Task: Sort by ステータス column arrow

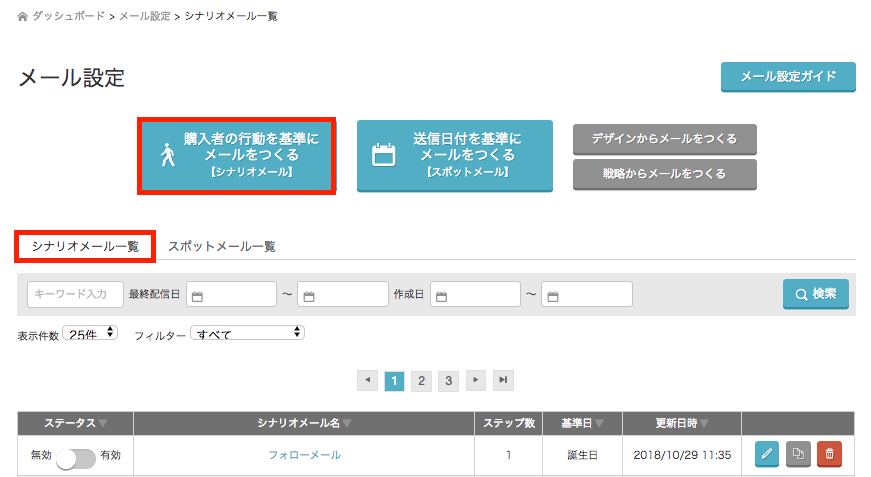Action: click(x=102, y=423)
